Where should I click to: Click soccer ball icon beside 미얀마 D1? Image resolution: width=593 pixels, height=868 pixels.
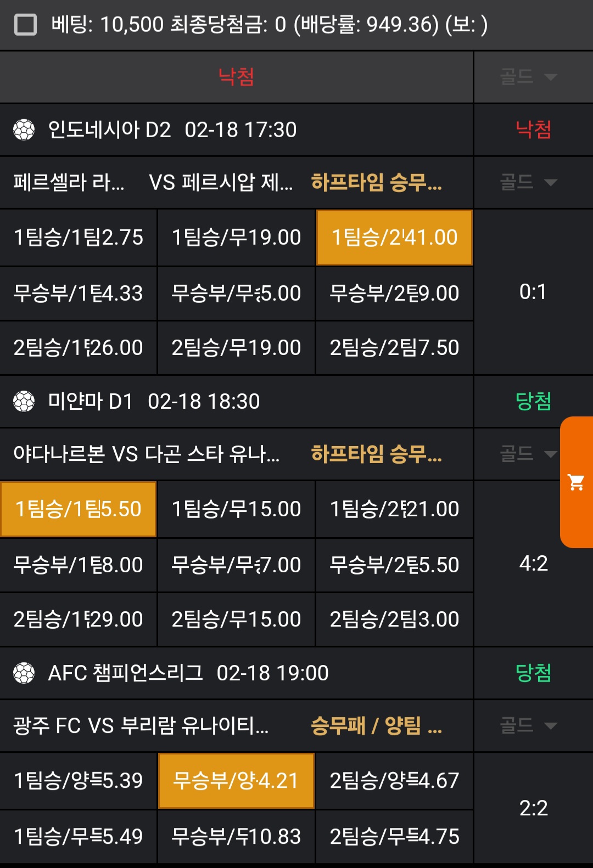tap(24, 402)
